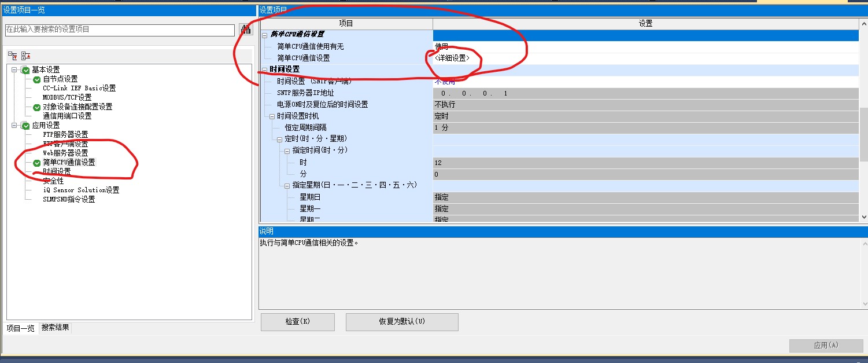The height and width of the screenshot is (363, 868).
Task: Collapse the 应用设置 tree node
Action: point(14,126)
